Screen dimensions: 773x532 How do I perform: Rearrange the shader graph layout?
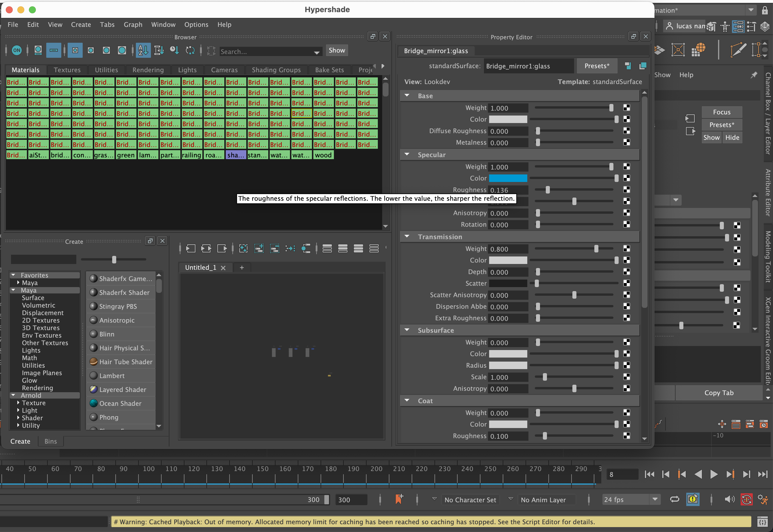click(243, 248)
